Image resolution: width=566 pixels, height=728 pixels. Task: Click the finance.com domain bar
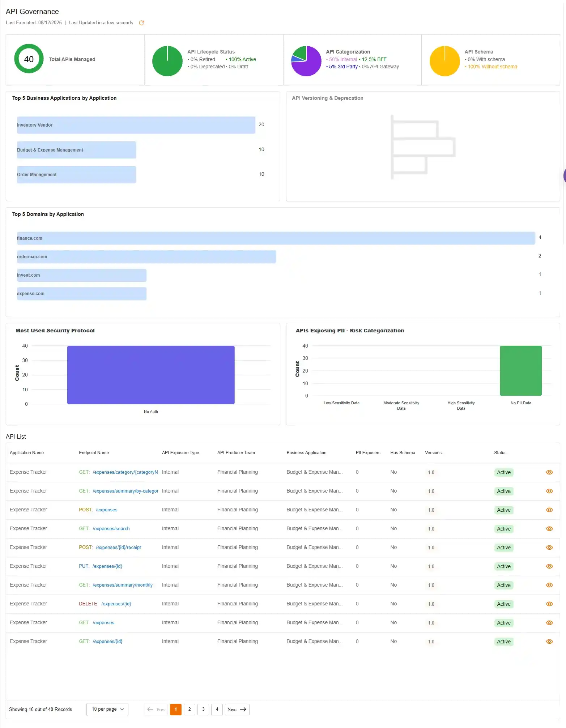tap(276, 238)
